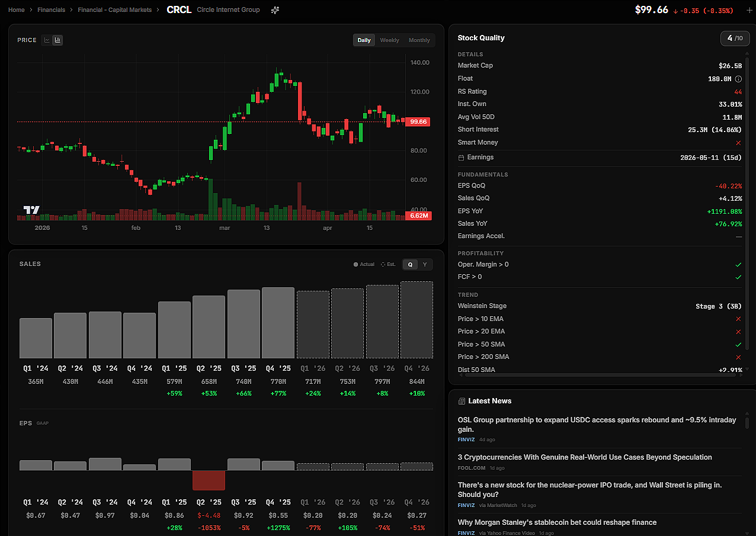
Task: Click the 99.66 price label on chart axis
Action: click(x=418, y=122)
